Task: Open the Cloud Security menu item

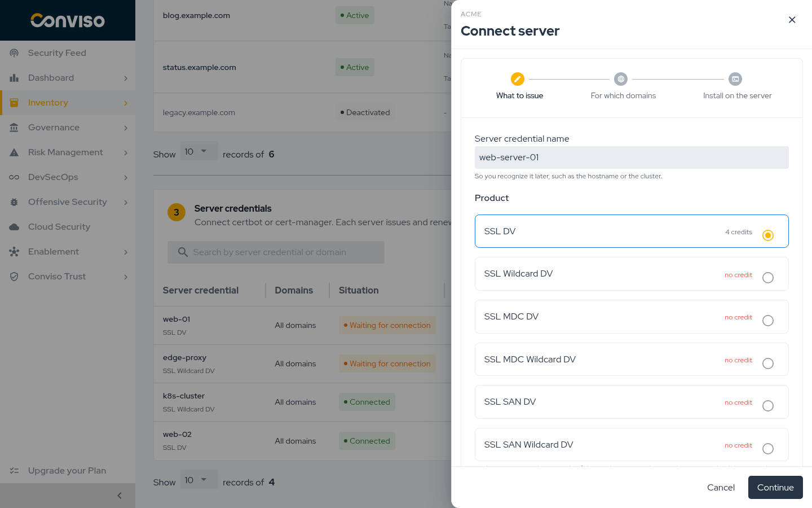Action: (68, 227)
